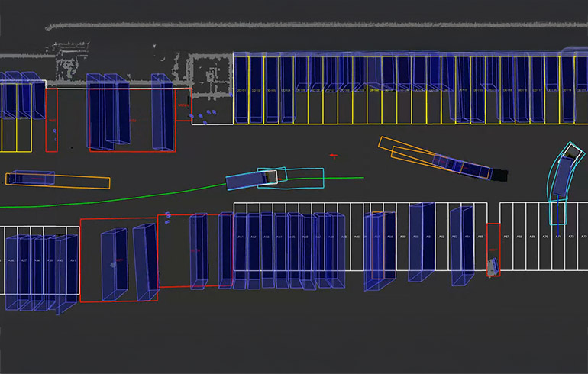Screen dimensions: 588x374
Task: Select empty parking slot A65
Action: point(481,237)
